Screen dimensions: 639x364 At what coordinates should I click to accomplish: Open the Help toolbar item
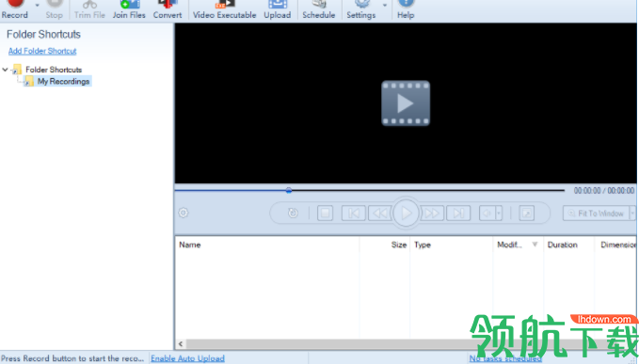coord(406,9)
